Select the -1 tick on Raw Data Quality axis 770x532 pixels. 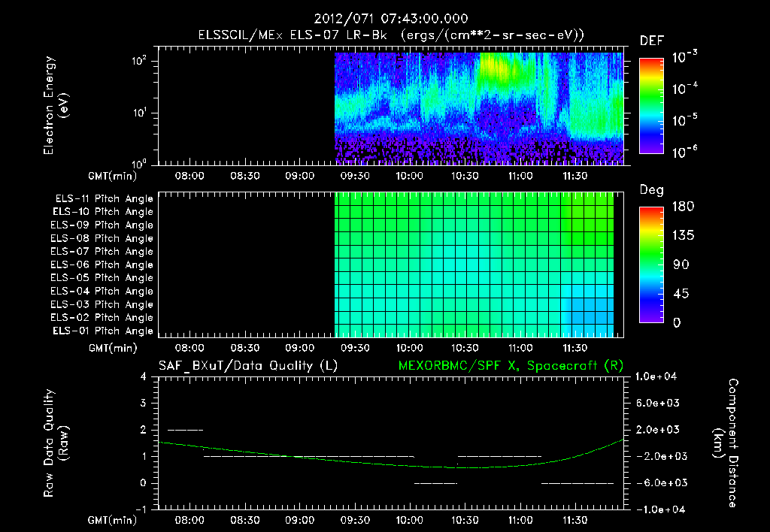(x=141, y=509)
